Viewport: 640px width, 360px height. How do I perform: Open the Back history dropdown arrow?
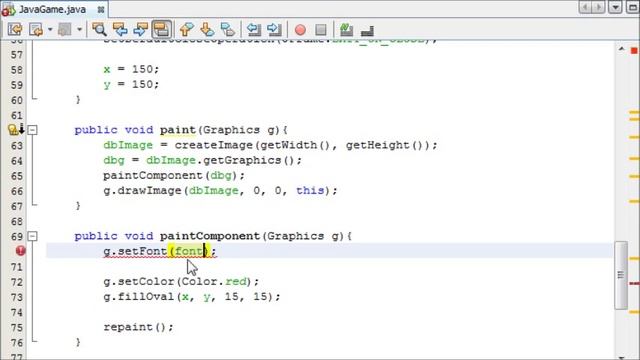(x=50, y=29)
